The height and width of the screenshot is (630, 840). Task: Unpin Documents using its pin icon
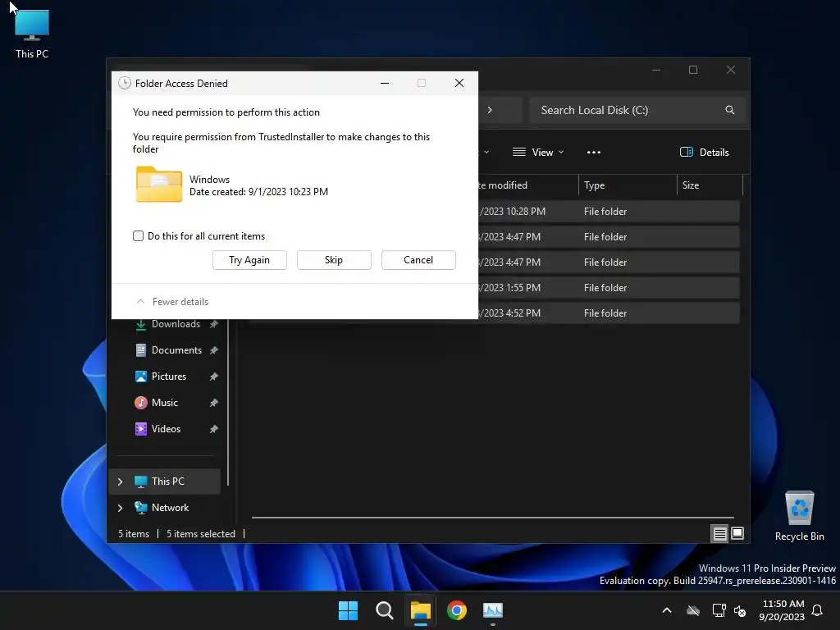tap(214, 349)
